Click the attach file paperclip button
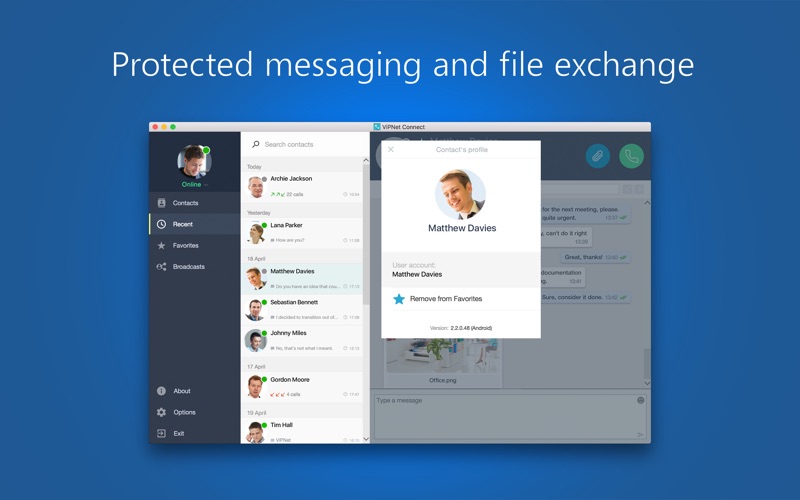800x500 pixels. [597, 156]
